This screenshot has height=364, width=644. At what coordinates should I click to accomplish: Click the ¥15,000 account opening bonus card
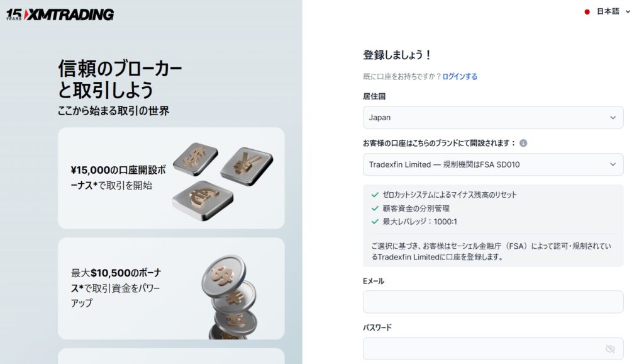point(171,178)
